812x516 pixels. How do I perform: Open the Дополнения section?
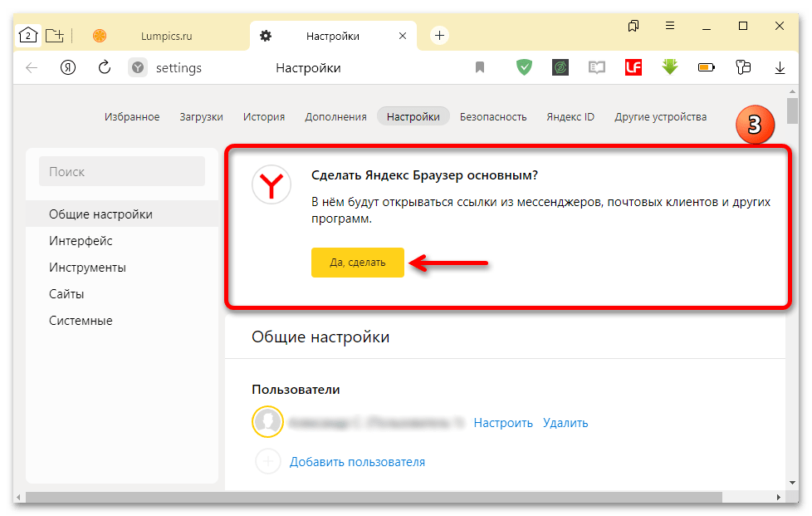[335, 116]
